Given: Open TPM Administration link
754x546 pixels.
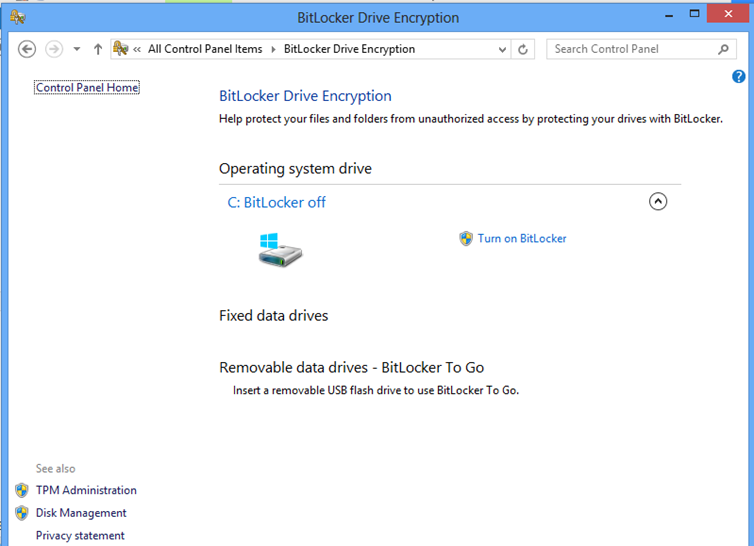Looking at the screenshot, I should 86,490.
